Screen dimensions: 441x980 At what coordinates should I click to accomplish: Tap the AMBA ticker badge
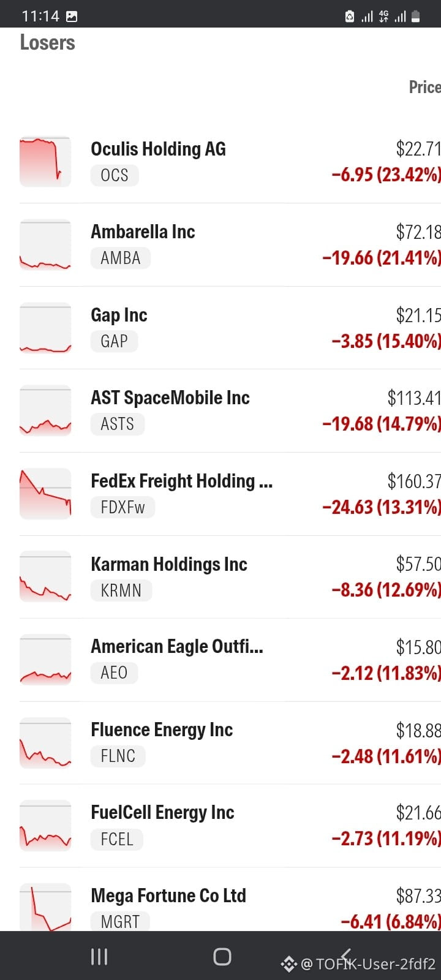[121, 258]
